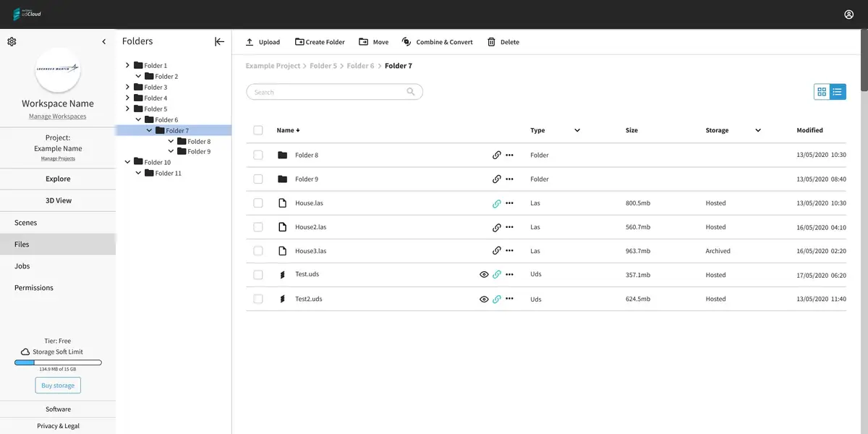
Task: Expand Folder 3 in the tree
Action: coord(127,88)
